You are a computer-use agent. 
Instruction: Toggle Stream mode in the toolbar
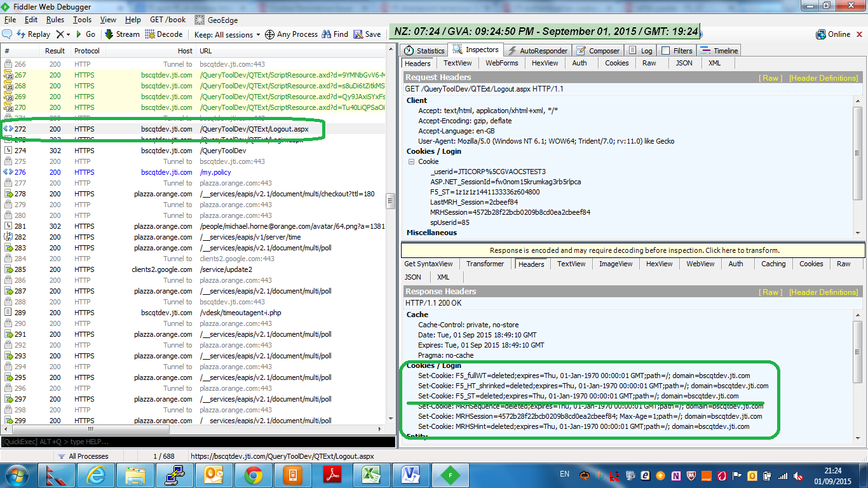[x=121, y=34]
